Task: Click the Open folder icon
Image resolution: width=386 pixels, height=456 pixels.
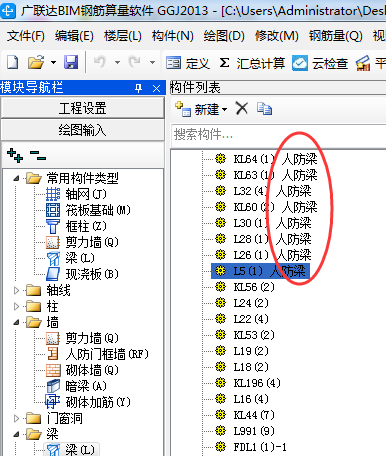Action: [x=36, y=62]
